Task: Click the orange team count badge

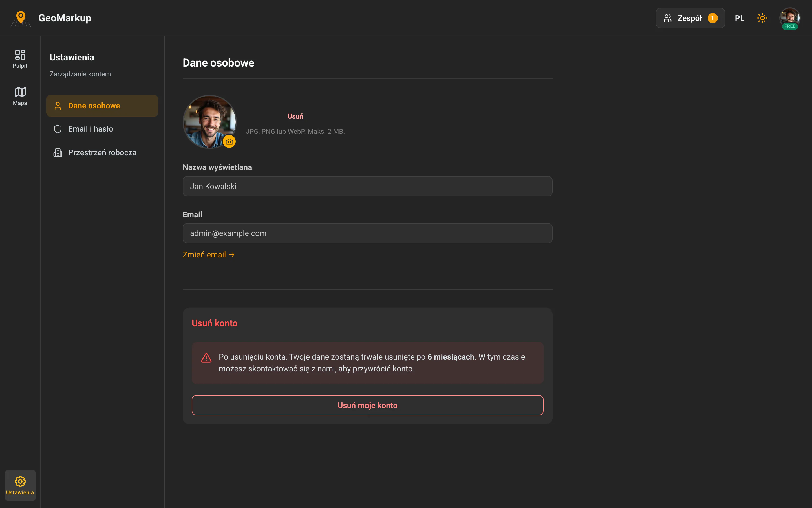Action: pos(713,18)
